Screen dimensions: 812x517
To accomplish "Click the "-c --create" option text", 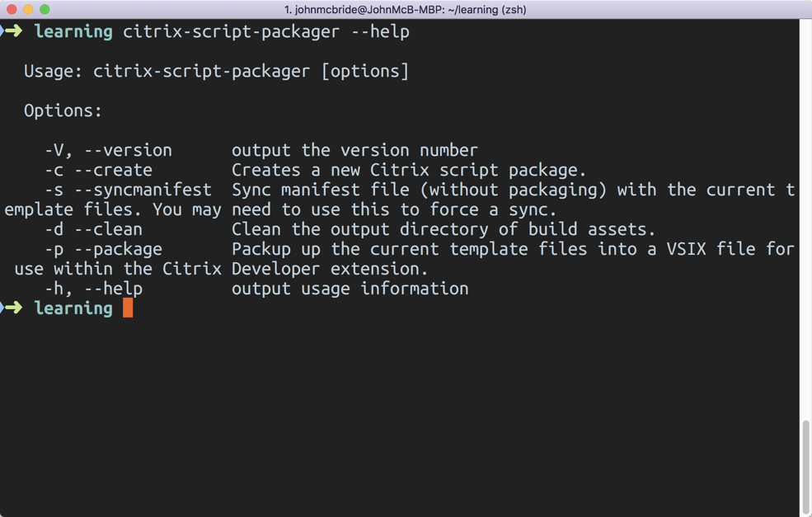I will pyautogui.click(x=98, y=170).
